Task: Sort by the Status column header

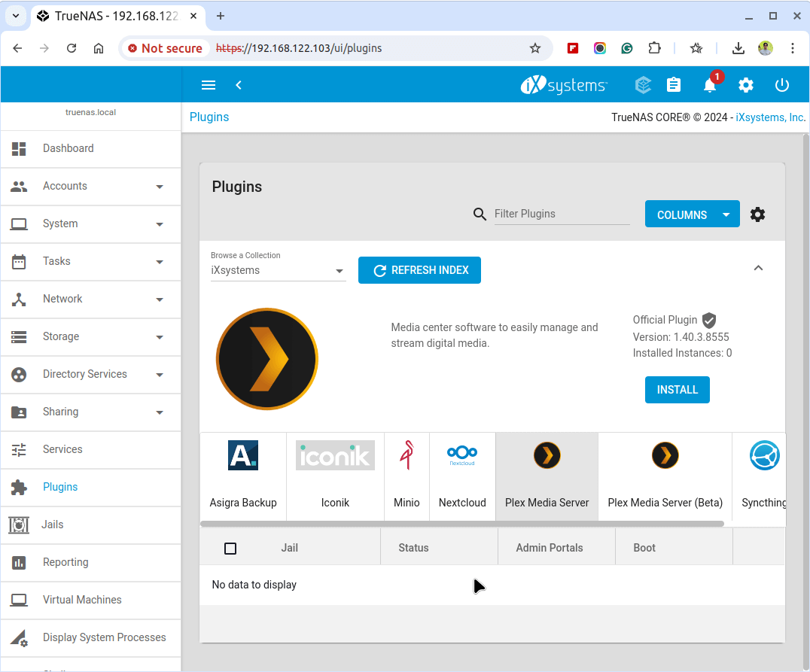Action: 413,548
